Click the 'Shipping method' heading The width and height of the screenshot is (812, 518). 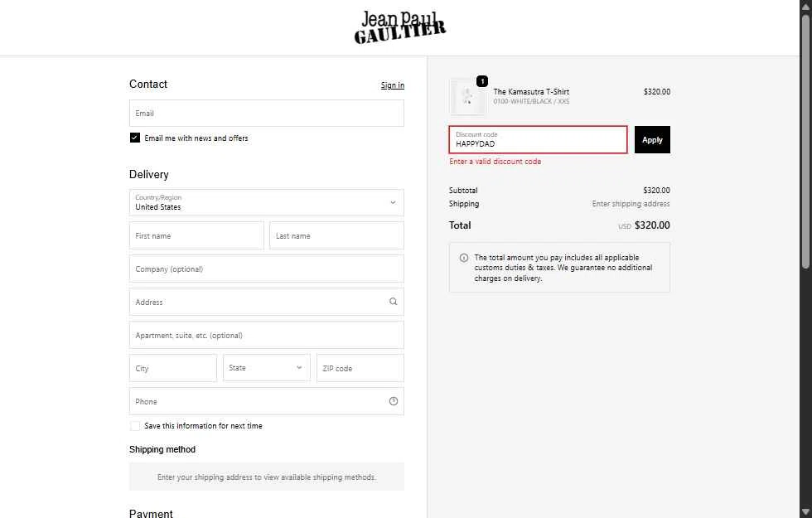pos(162,449)
